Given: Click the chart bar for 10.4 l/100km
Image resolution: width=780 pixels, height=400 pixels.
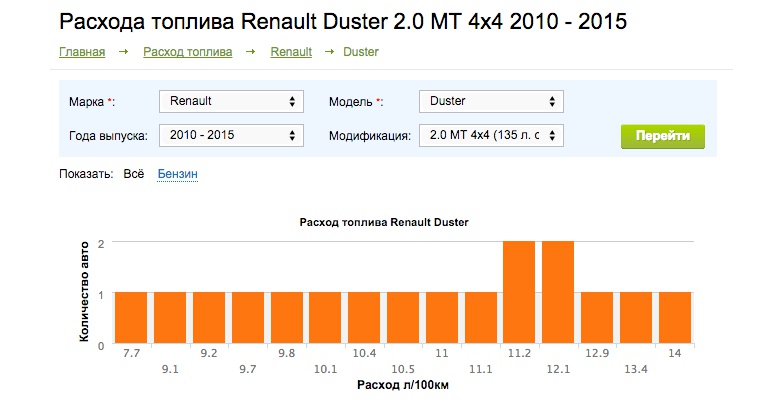Looking at the screenshot, I should (364, 318).
